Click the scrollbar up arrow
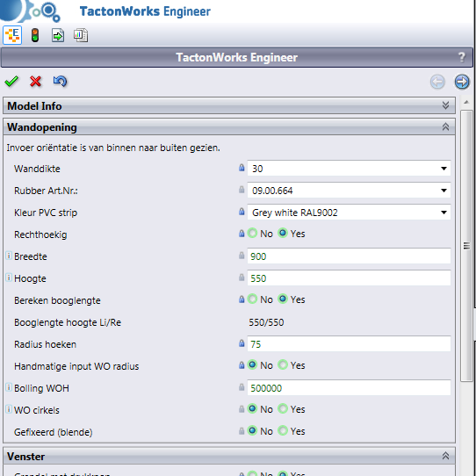The width and height of the screenshot is (476, 476). (466, 102)
